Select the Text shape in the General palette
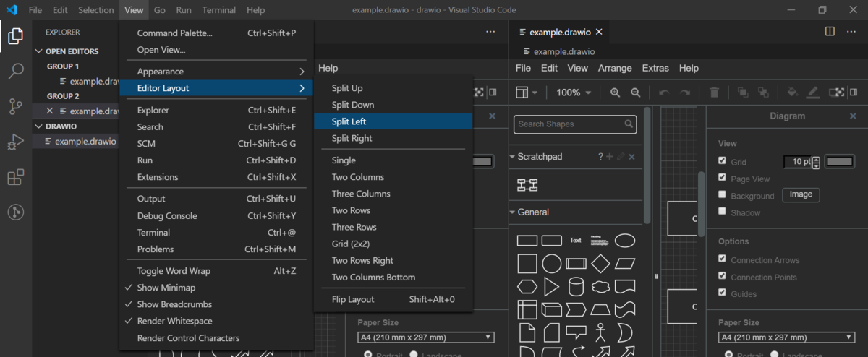This screenshot has height=357, width=868. [576, 241]
